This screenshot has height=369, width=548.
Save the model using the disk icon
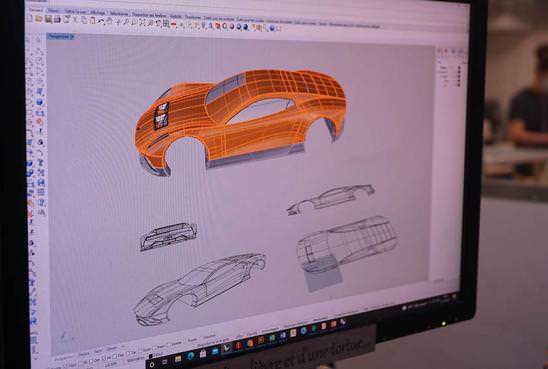(48, 19)
